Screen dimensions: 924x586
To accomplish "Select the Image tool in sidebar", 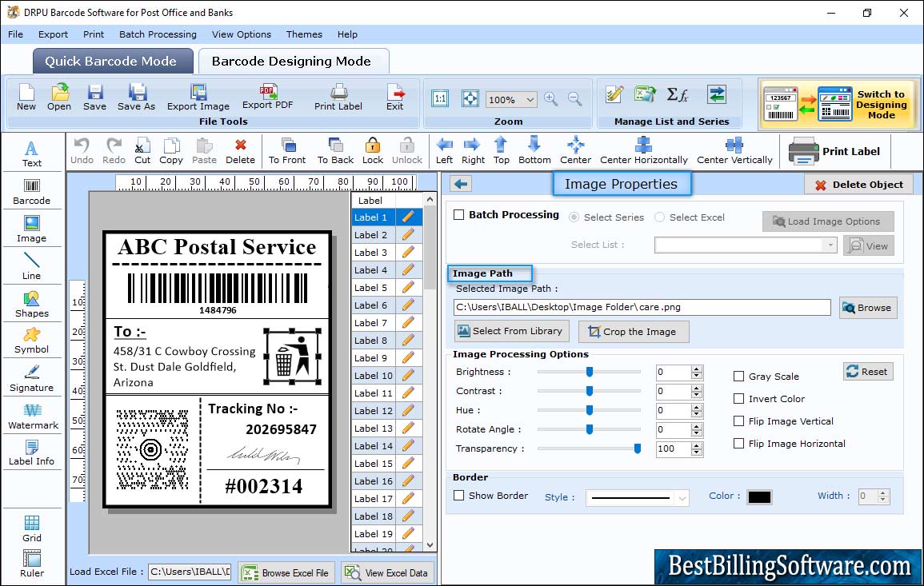I will (x=32, y=229).
